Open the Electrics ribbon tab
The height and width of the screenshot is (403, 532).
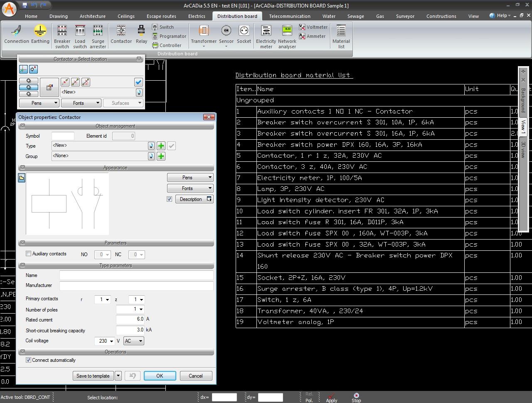197,16
